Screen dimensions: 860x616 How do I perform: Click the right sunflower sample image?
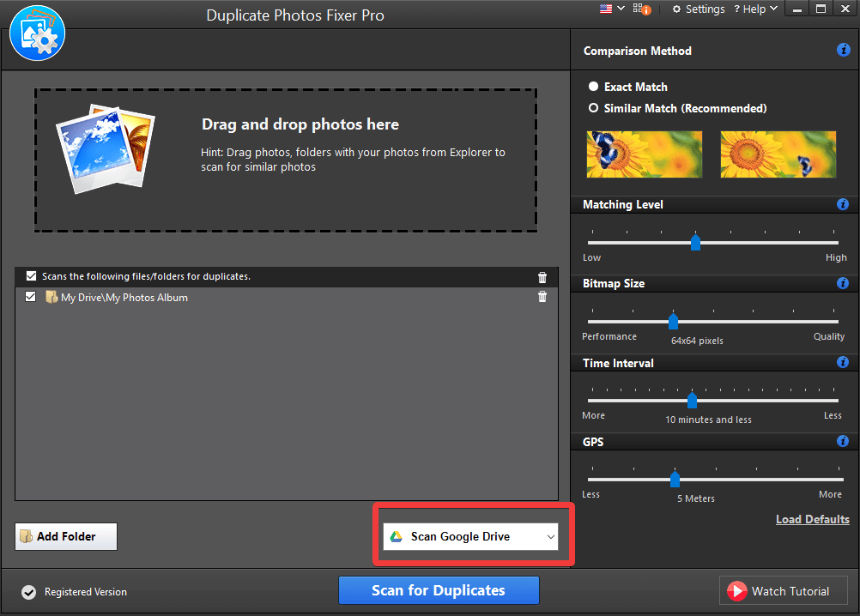(x=778, y=154)
